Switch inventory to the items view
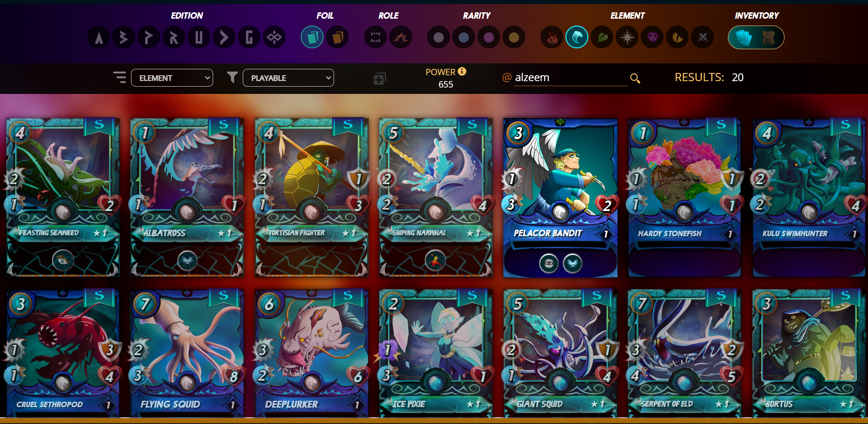The image size is (868, 424). 769,37
